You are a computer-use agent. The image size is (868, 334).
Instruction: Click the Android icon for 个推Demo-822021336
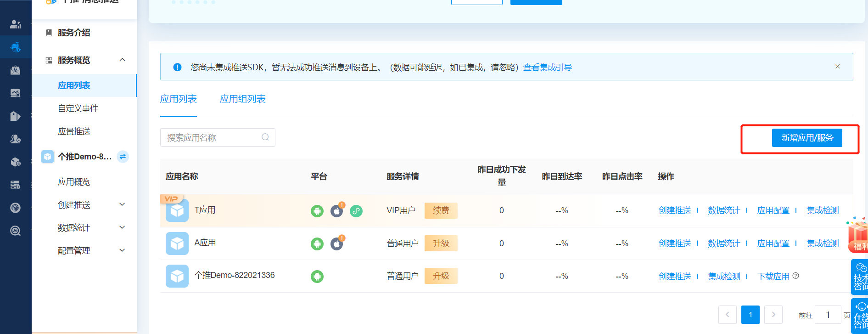[317, 277]
